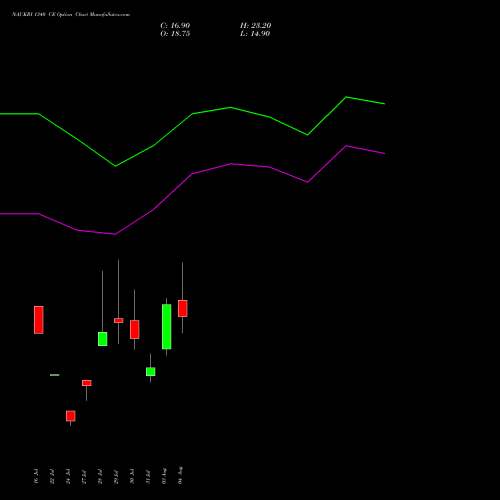Screen dimensions: 500x500
Task: Select the flat doji candle above 22 Jul
Action: pyautogui.click(x=55, y=375)
